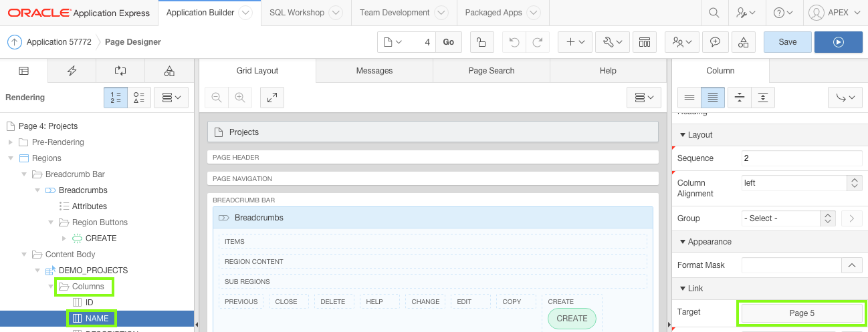The width and height of the screenshot is (868, 332).
Task: Click the page lock icon in toolbar
Action: [481, 42]
